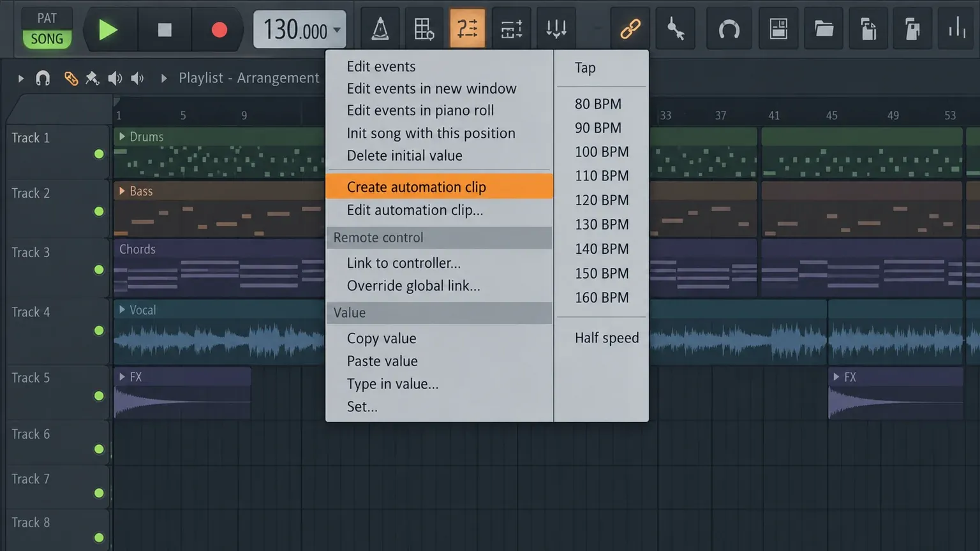The height and width of the screenshot is (551, 980).
Task: Expand the arrow before Playlist - Arrangement
Action: pos(164,78)
